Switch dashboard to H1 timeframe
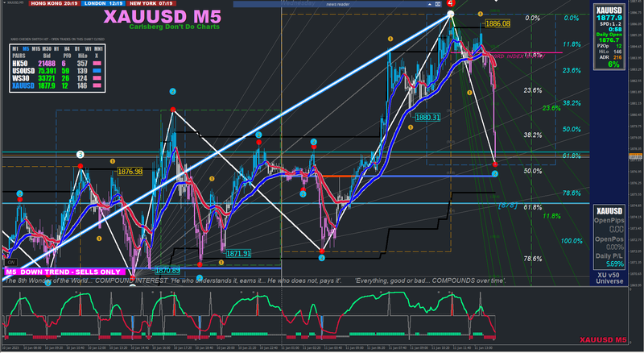644x353 pixels. pos(56,48)
